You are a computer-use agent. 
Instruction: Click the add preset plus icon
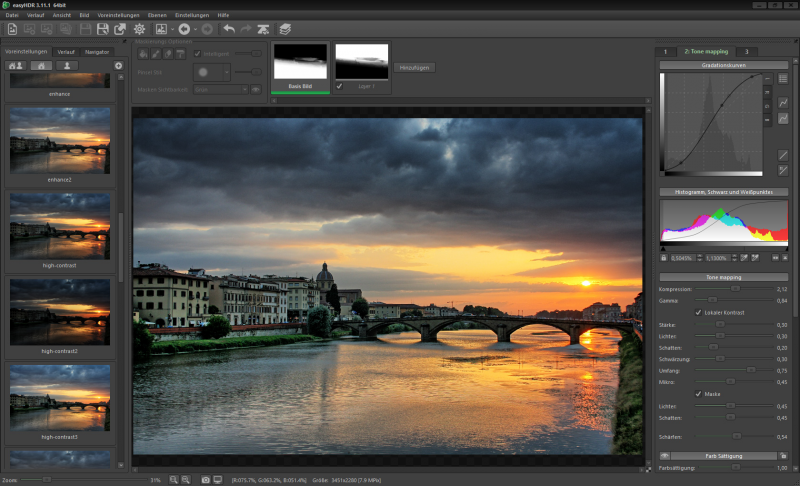119,65
